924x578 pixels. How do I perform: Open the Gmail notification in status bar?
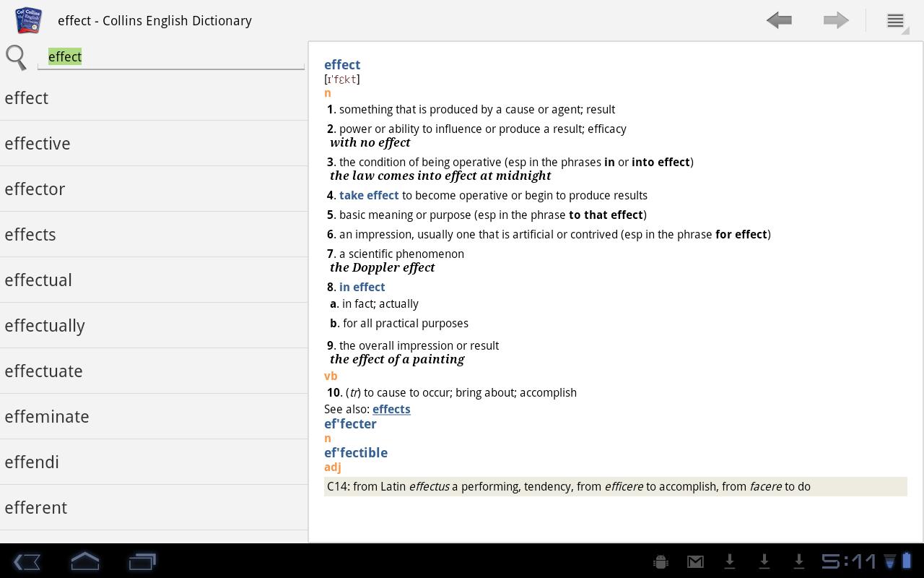pyautogui.click(x=695, y=561)
